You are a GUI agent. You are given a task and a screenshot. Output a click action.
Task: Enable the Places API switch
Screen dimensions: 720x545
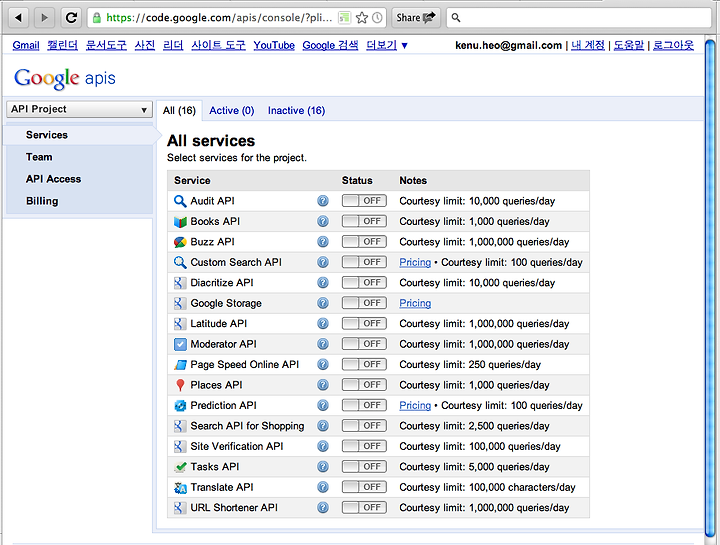364,385
